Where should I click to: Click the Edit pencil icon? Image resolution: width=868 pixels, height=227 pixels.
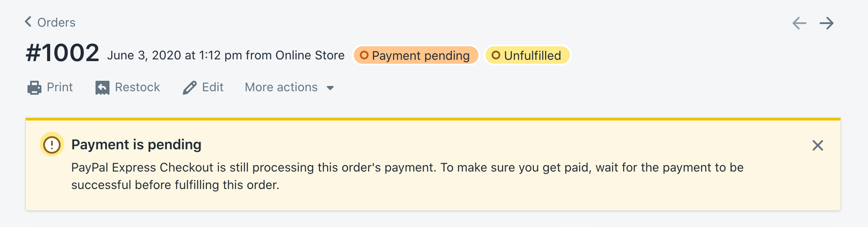click(190, 88)
